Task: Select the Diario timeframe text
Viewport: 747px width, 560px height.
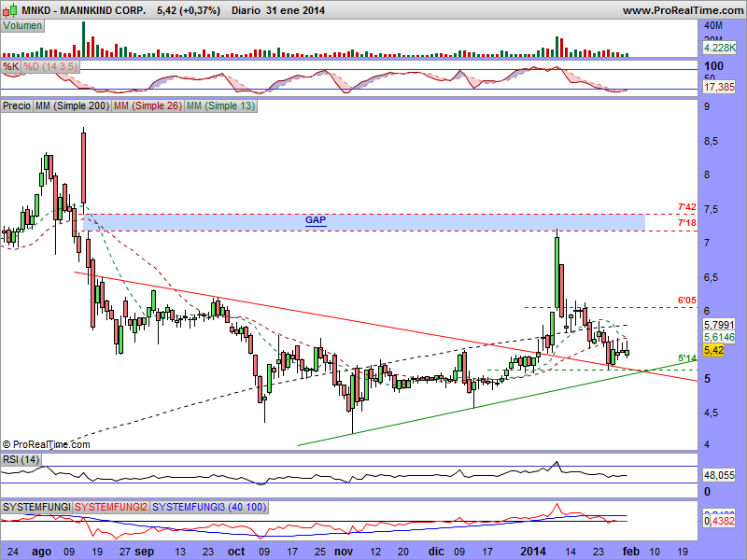Action: pos(247,10)
